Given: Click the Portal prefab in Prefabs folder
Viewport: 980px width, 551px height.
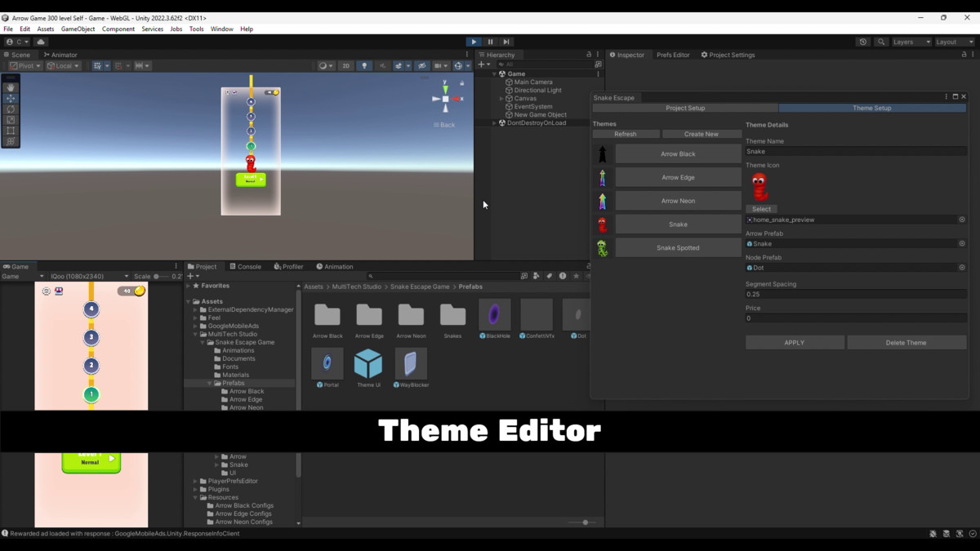Looking at the screenshot, I should (327, 363).
